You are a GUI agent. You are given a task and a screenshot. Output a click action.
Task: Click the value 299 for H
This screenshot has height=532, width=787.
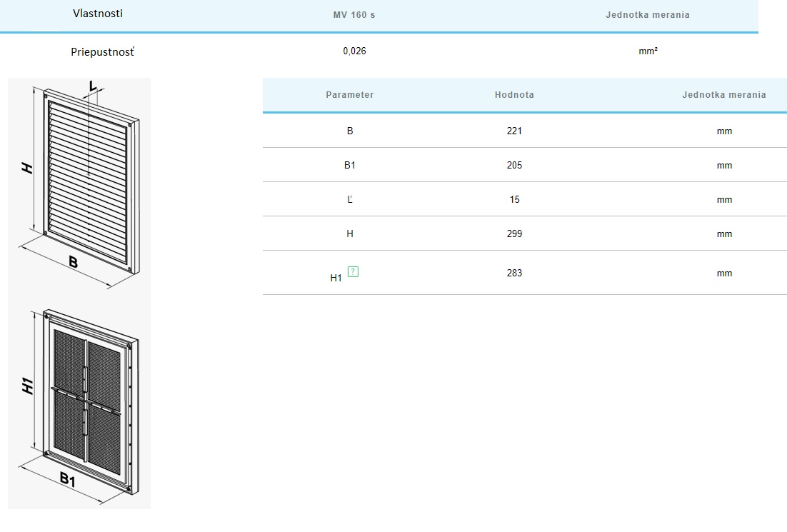pyautogui.click(x=513, y=234)
